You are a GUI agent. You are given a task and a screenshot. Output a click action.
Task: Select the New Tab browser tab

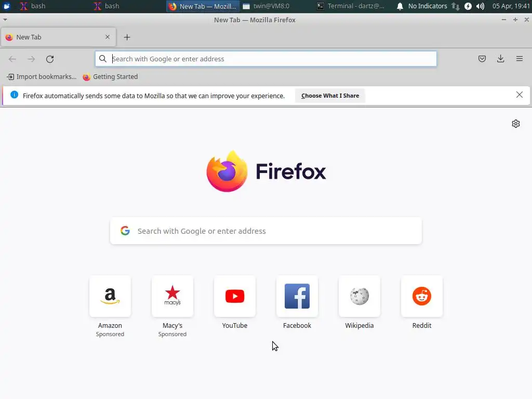click(x=58, y=37)
